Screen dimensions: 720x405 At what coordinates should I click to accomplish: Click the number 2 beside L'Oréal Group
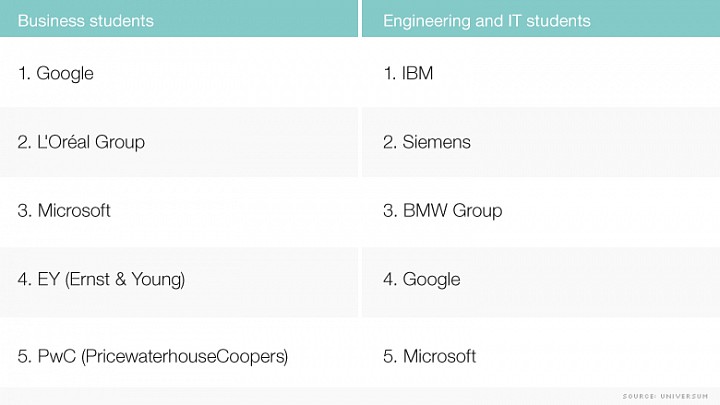24,142
